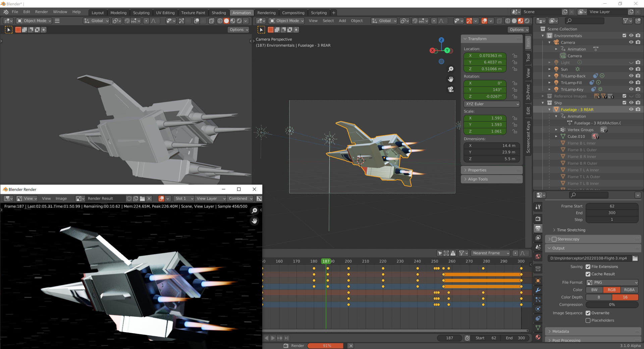The height and width of the screenshot is (349, 644).
Task: Disable the File Extensions checkbox
Action: coord(588,267)
